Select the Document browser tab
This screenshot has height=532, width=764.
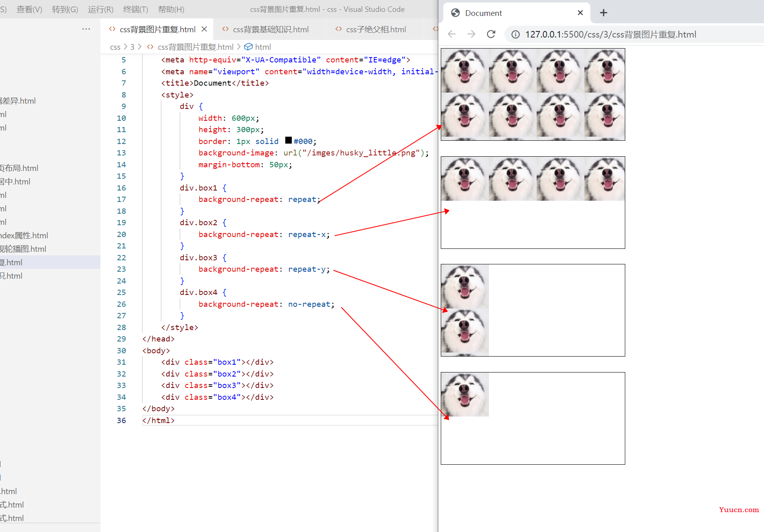point(516,13)
